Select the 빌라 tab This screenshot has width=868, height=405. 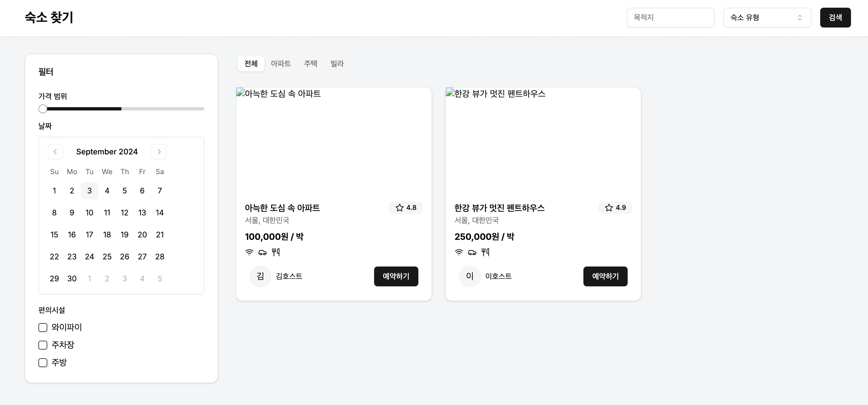coord(337,64)
